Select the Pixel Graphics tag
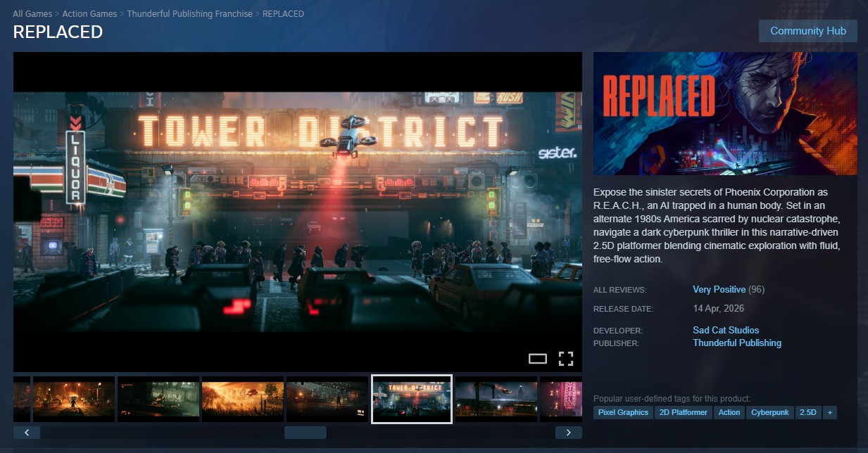This screenshot has height=453, width=868. [623, 413]
